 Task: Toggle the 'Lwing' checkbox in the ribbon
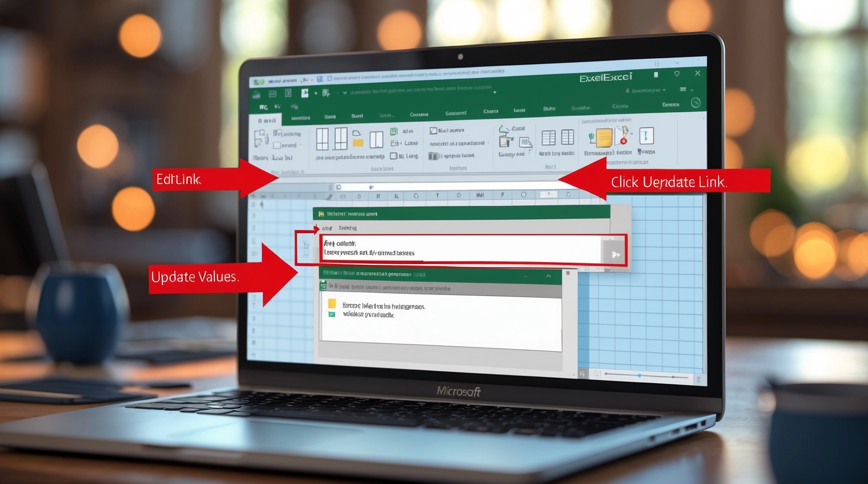tap(394, 156)
